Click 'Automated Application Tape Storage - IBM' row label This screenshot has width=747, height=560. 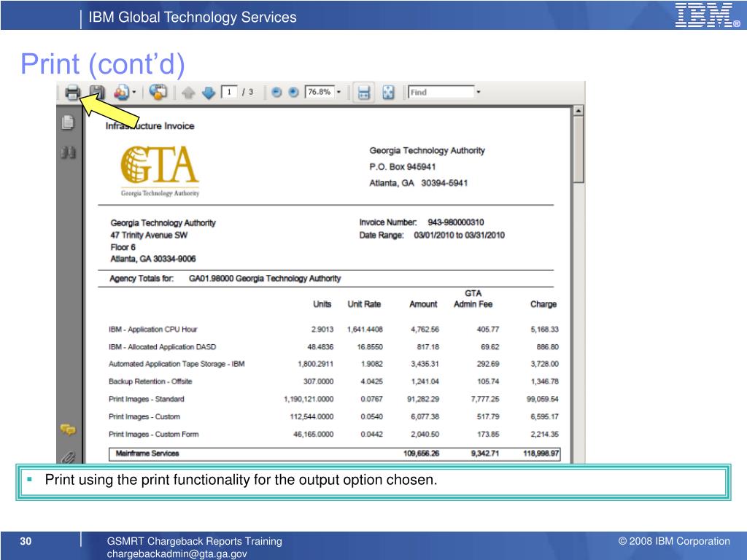177,365
